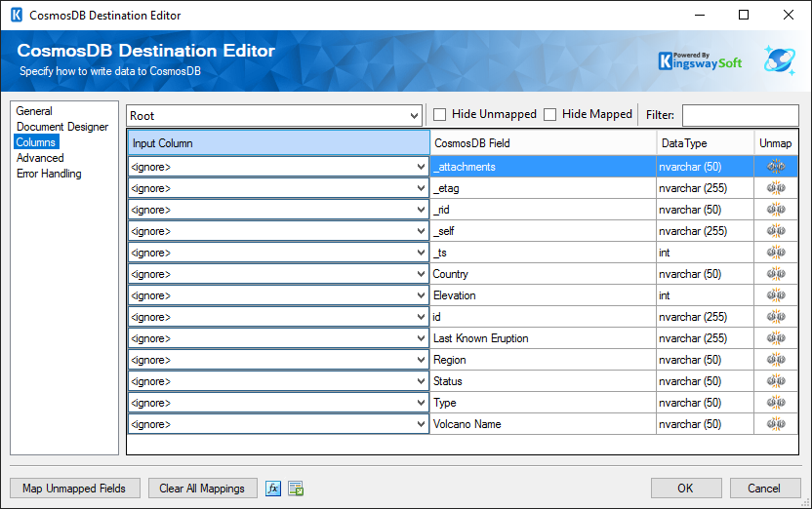
Task: Click the Unmap icon for _etag row
Action: click(x=776, y=188)
